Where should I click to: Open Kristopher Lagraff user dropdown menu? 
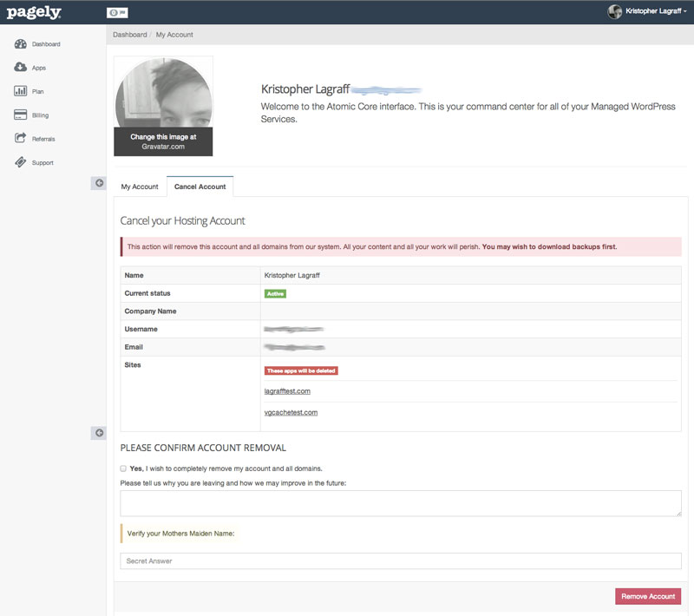tap(656, 11)
